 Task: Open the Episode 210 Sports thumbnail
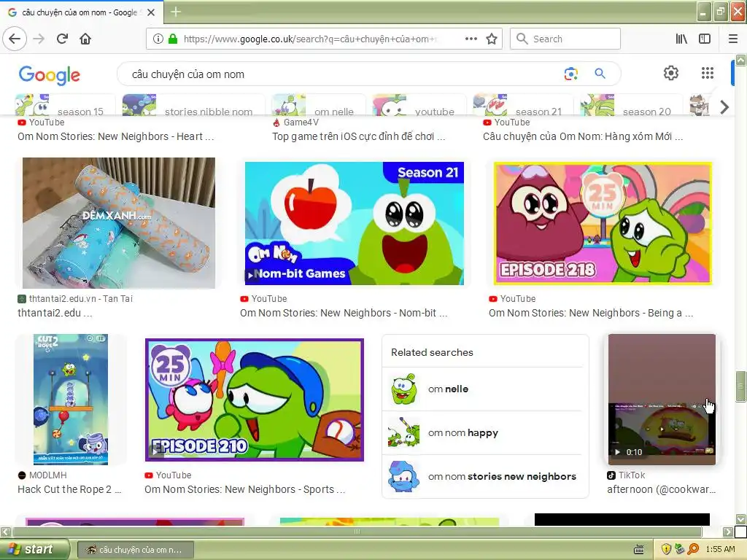click(x=255, y=400)
